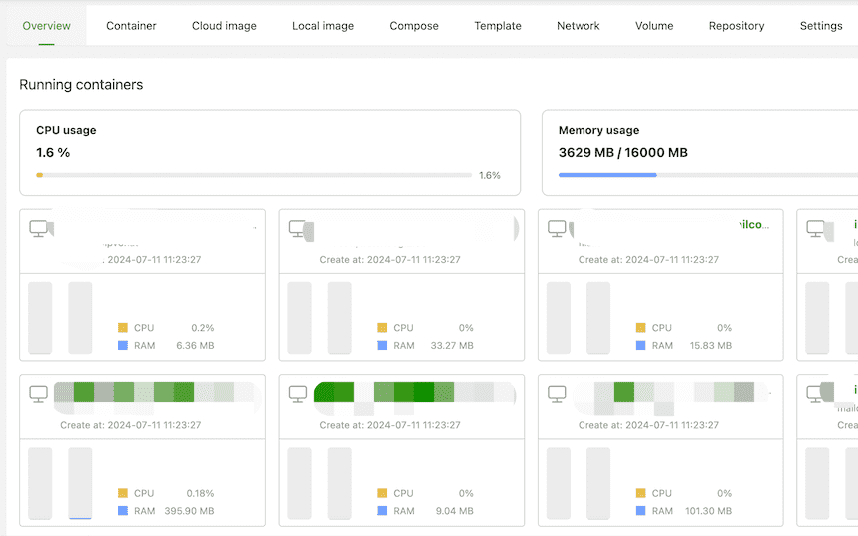The width and height of the screenshot is (858, 536).
Task: Click the monitor icon of the 6.36 MB RAM container
Action: (x=39, y=229)
